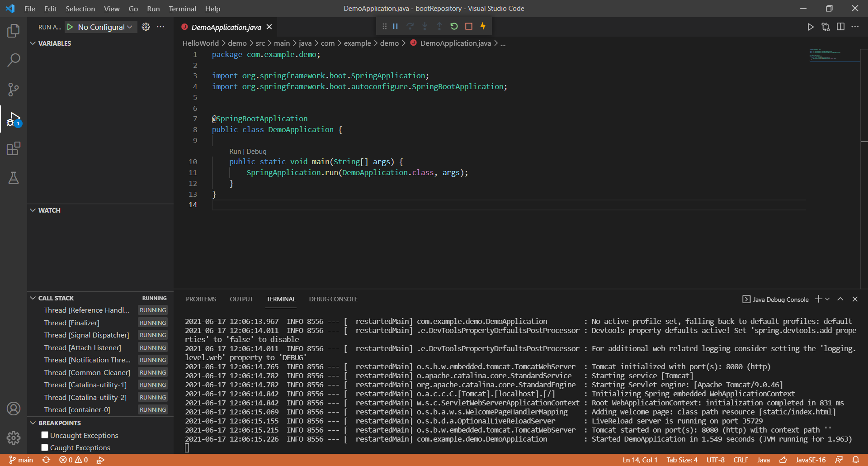Open the Accounts menu
The height and width of the screenshot is (466, 868).
[x=14, y=409]
